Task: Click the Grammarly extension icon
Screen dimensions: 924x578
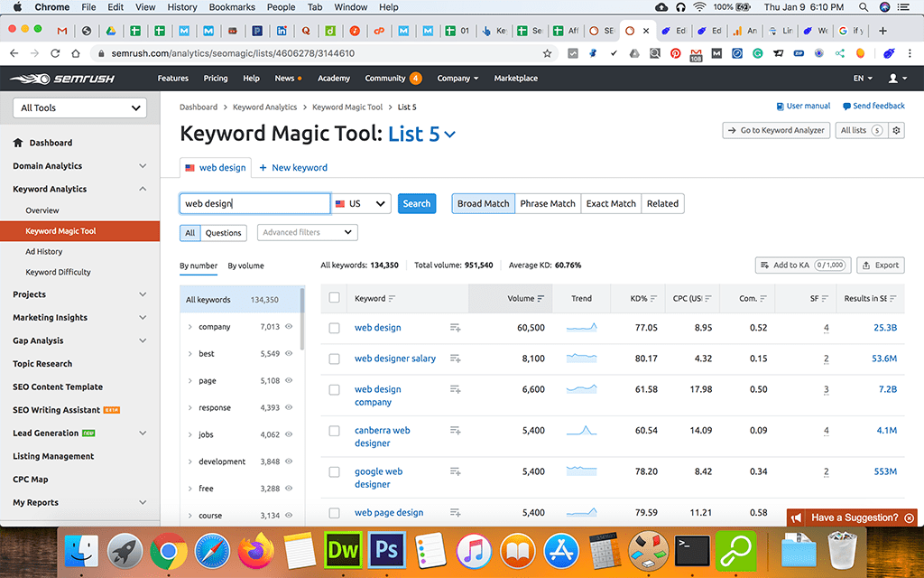Action: click(758, 53)
